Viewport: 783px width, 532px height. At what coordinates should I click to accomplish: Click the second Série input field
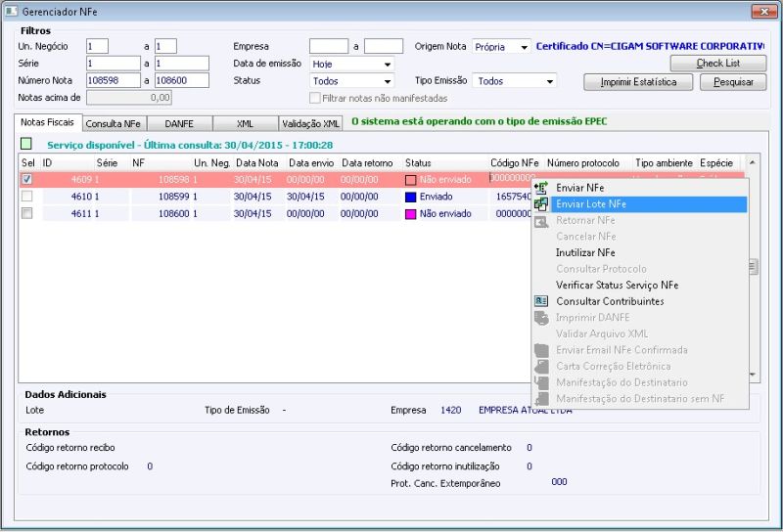click(x=182, y=64)
